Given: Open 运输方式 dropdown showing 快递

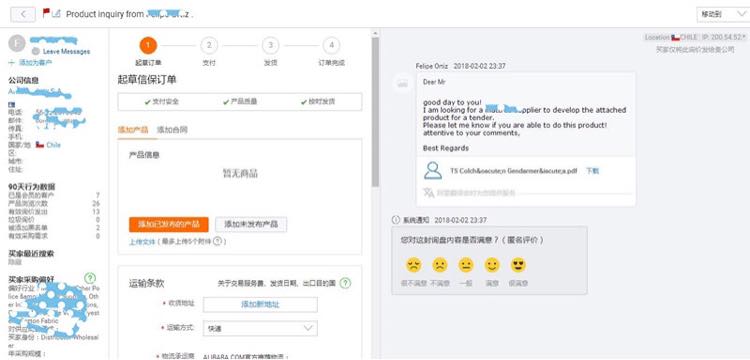Looking at the screenshot, I should click(260, 328).
